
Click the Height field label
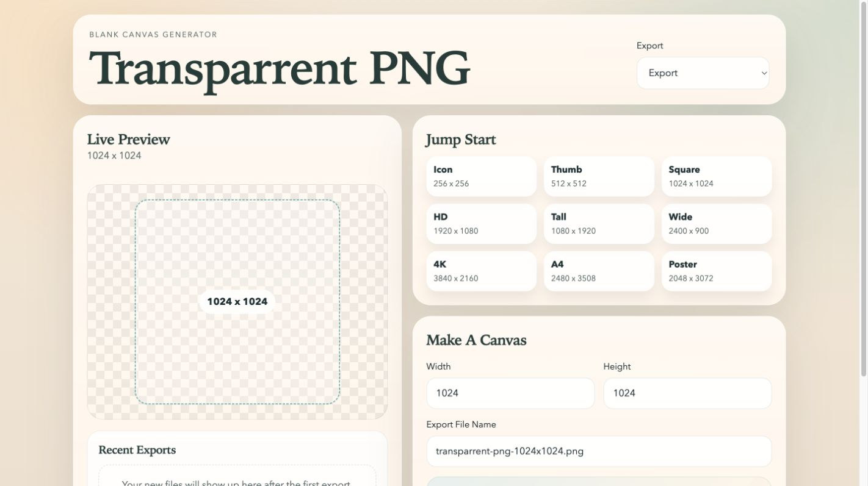(x=617, y=366)
